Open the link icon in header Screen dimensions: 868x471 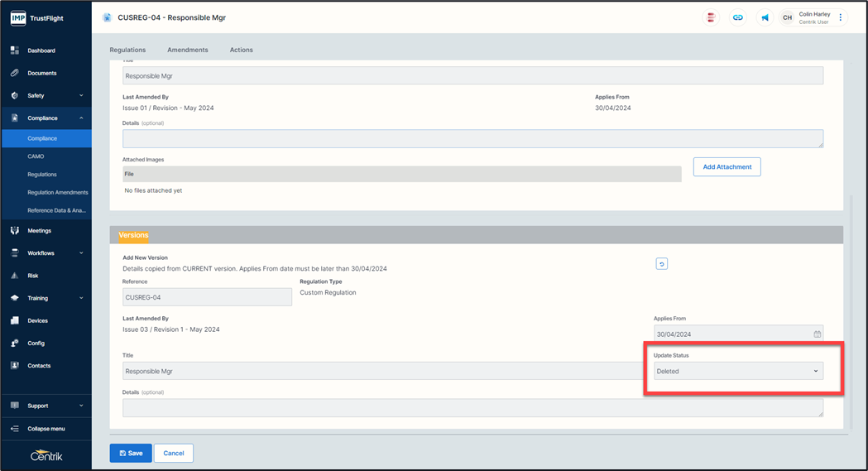click(737, 17)
